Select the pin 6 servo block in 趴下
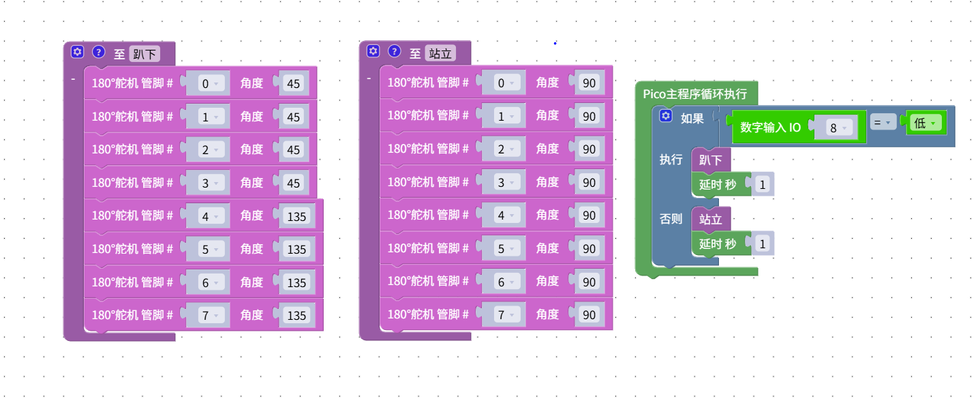980x401 pixels. click(x=204, y=282)
